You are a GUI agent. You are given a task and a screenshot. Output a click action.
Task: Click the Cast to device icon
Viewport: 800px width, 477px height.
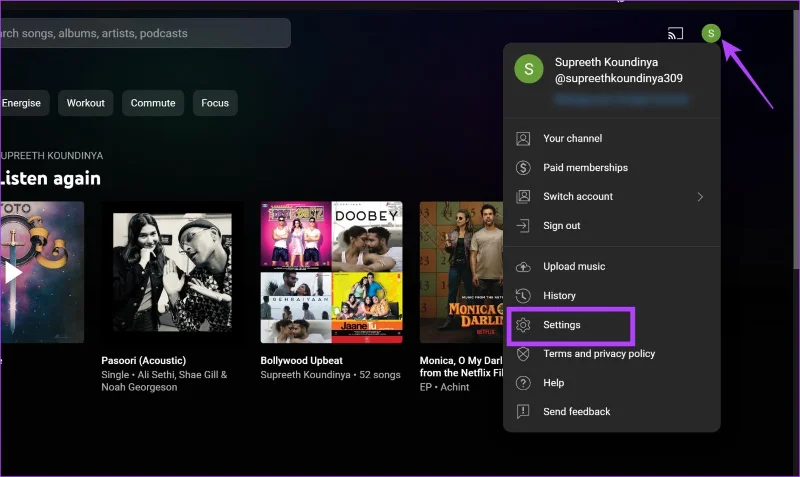(x=675, y=34)
